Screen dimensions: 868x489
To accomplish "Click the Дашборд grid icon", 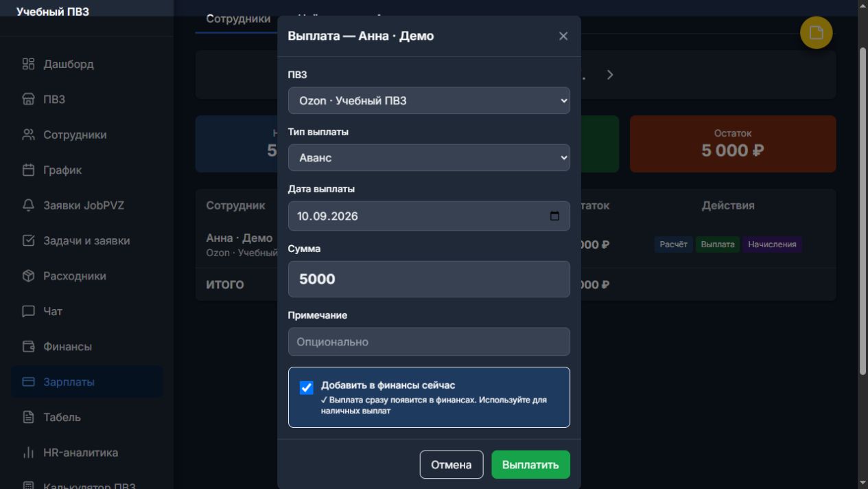I will click(x=28, y=64).
